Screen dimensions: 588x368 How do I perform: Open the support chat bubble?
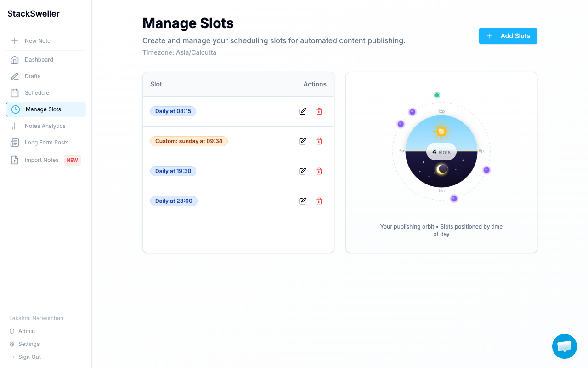564,346
